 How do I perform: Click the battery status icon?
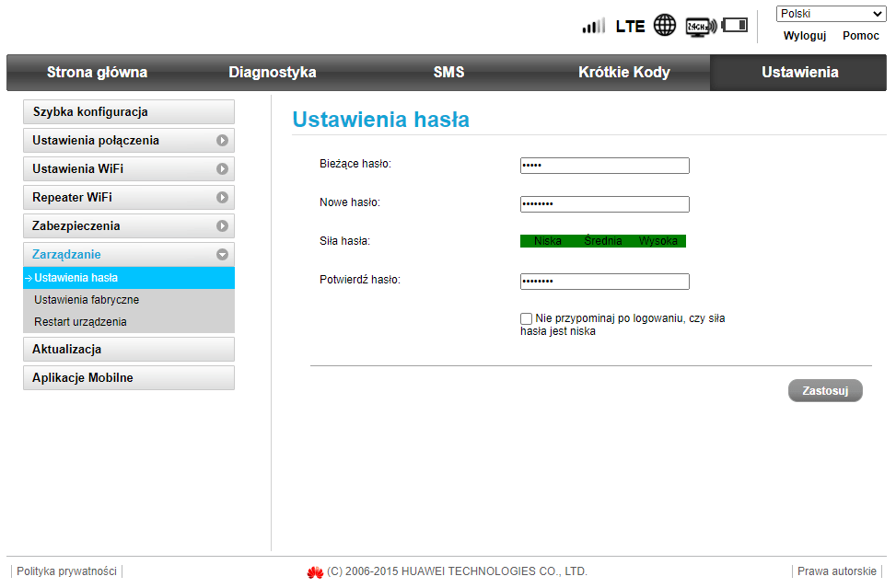pyautogui.click(x=734, y=25)
